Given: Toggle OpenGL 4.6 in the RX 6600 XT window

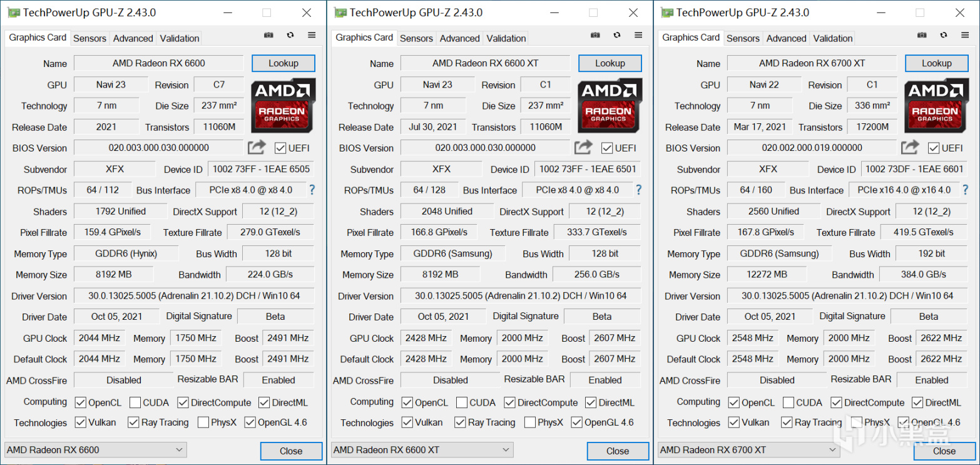Looking at the screenshot, I should coord(577,422).
